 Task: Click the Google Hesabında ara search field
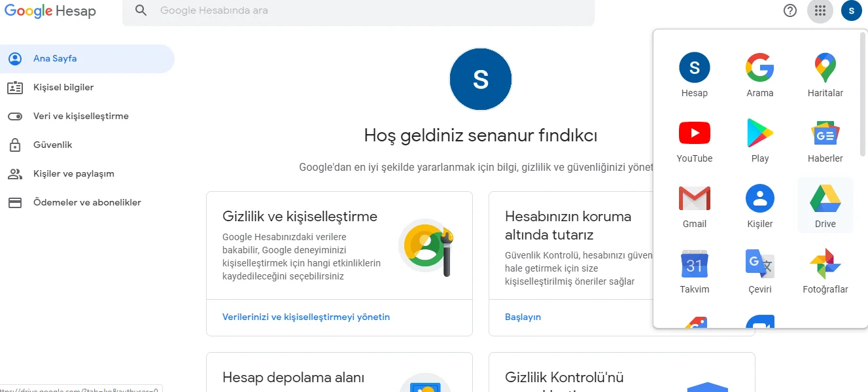pyautogui.click(x=366, y=10)
